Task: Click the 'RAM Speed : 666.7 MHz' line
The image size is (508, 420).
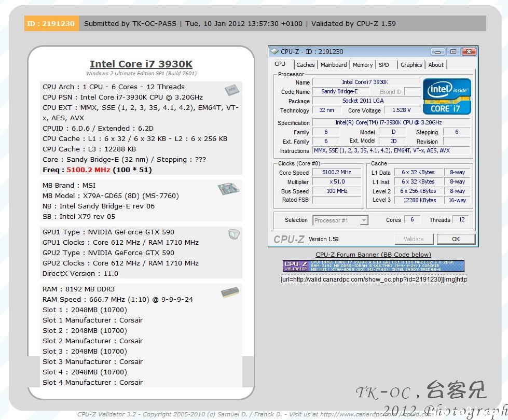Action: tap(118, 300)
